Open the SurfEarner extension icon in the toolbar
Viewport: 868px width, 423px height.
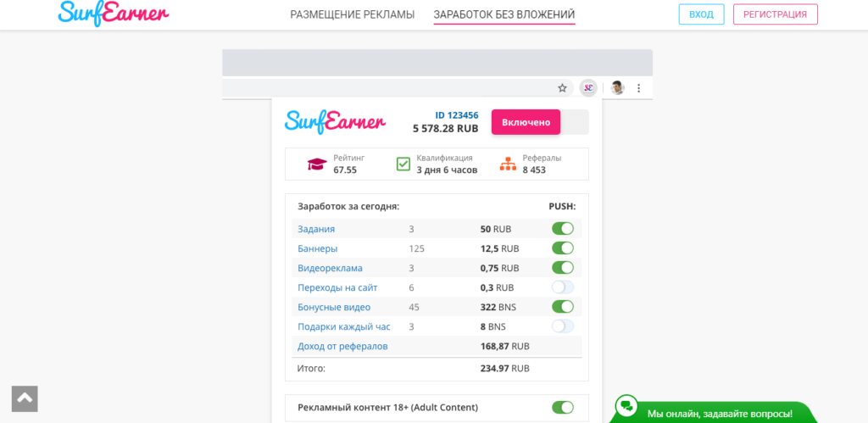pos(588,88)
